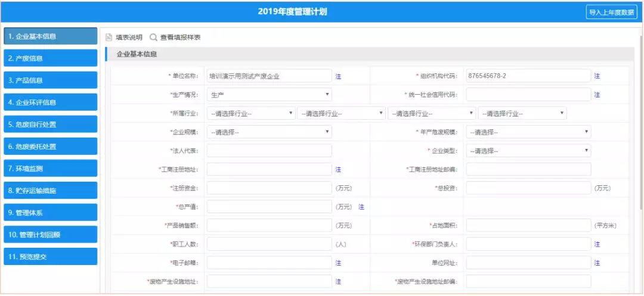Open the 企业类型 dropdown
The height and width of the screenshot is (296, 644).
point(528,151)
